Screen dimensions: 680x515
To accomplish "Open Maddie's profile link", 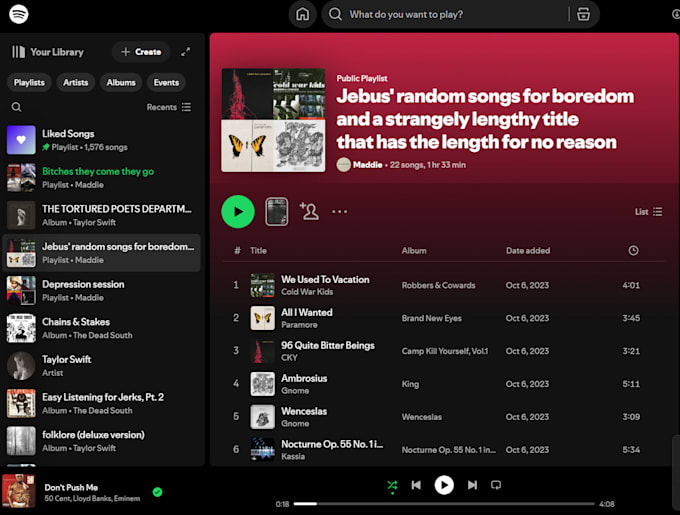I will point(367,165).
